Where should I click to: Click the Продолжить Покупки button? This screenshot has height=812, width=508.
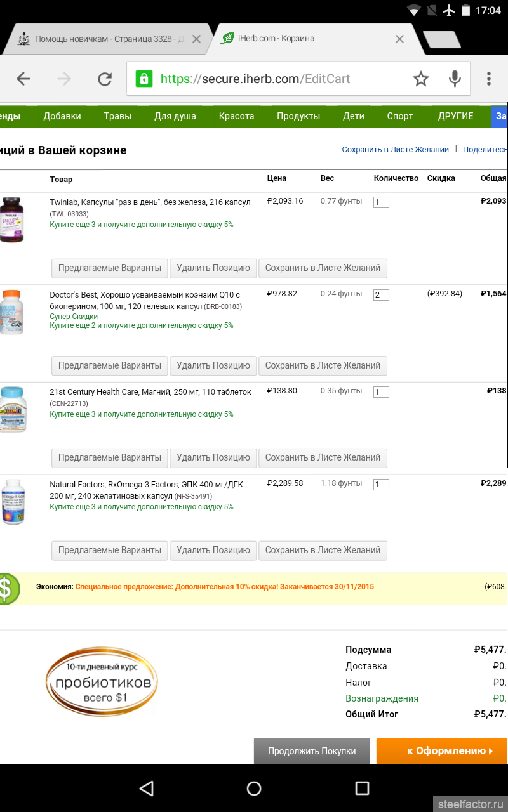[312, 751]
